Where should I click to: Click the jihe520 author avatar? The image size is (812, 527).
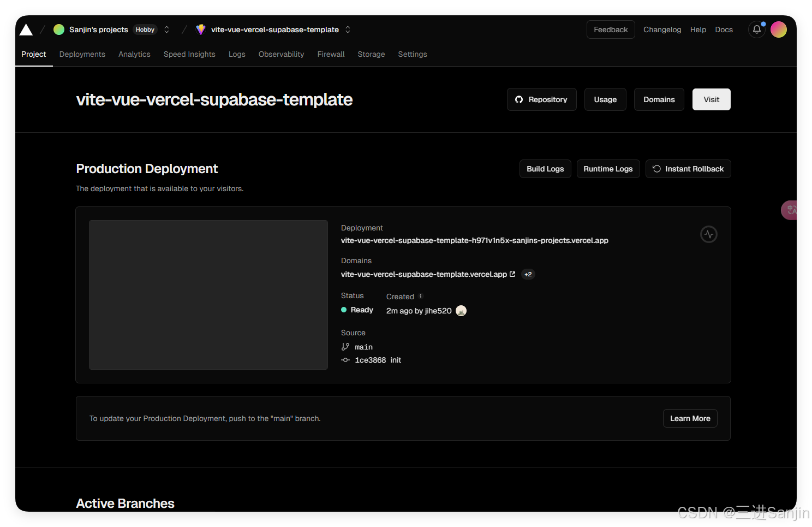(461, 311)
